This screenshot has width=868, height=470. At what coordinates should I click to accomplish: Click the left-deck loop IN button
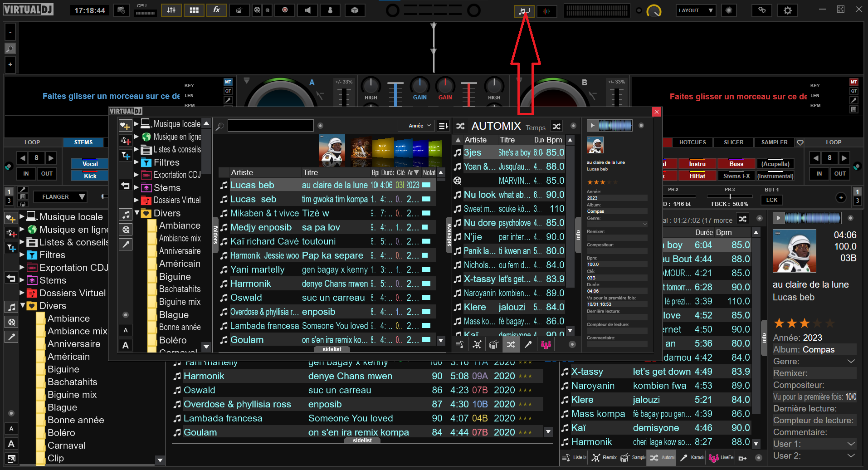click(x=26, y=174)
